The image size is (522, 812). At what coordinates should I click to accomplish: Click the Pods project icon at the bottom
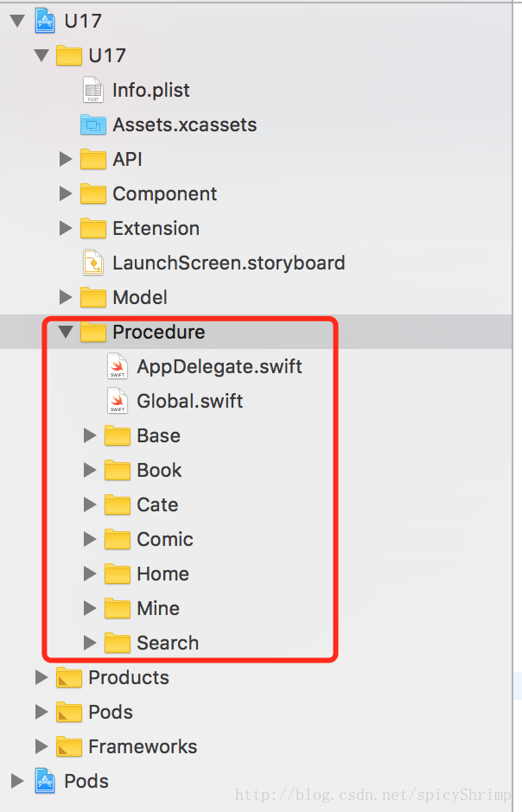pyautogui.click(x=45, y=781)
